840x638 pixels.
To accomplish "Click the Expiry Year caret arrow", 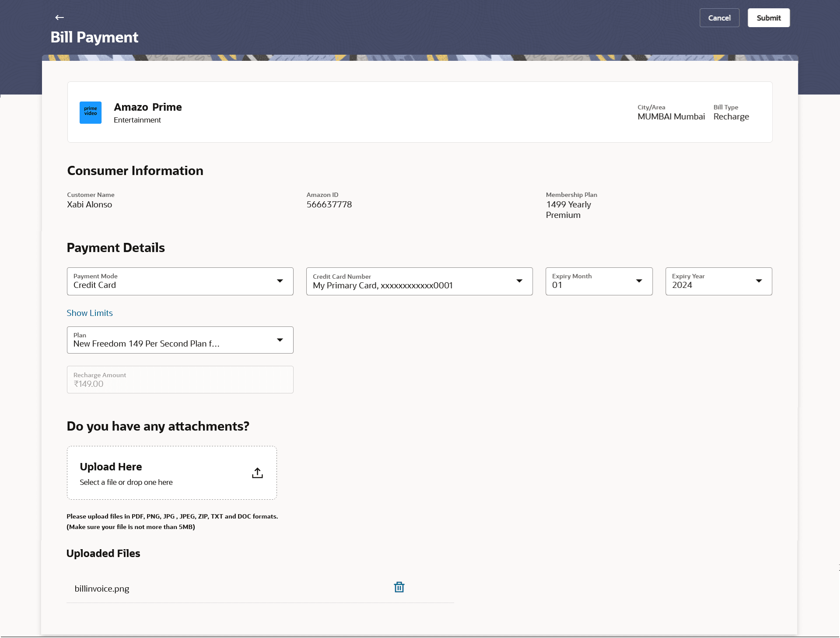I will [759, 281].
